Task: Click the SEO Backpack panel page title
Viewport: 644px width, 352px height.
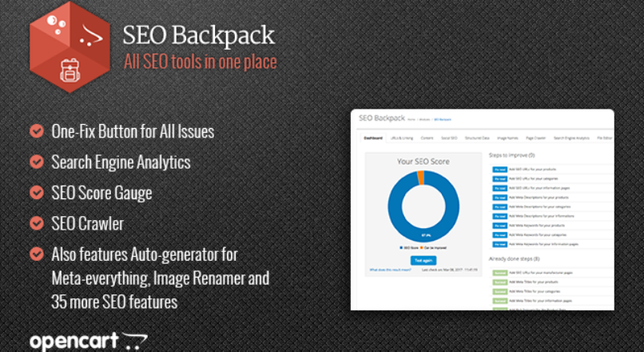Action: pos(382,118)
